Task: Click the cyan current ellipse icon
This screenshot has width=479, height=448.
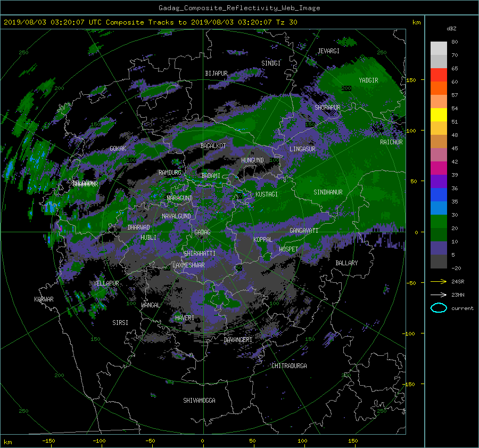Action: 439,308
